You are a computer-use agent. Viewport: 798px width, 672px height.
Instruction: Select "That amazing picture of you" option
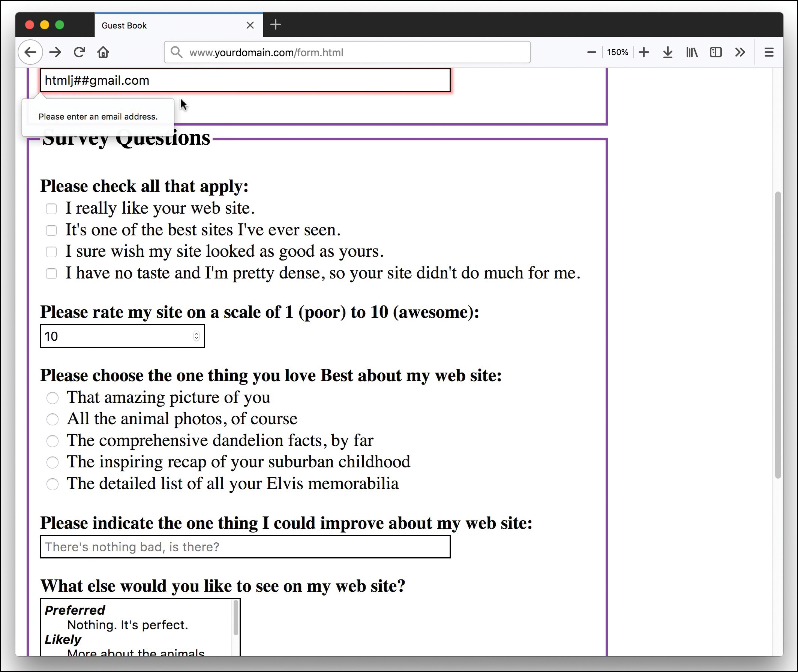click(x=53, y=398)
